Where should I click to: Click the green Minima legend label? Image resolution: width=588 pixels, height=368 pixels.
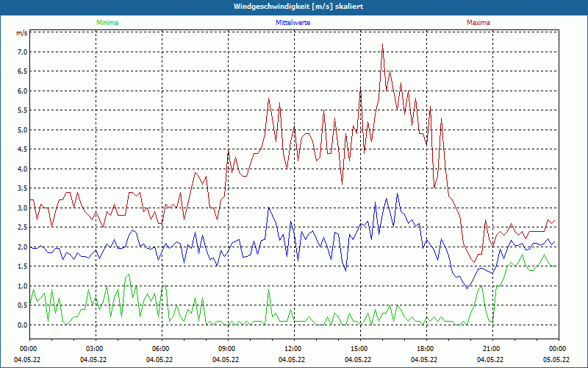click(107, 23)
